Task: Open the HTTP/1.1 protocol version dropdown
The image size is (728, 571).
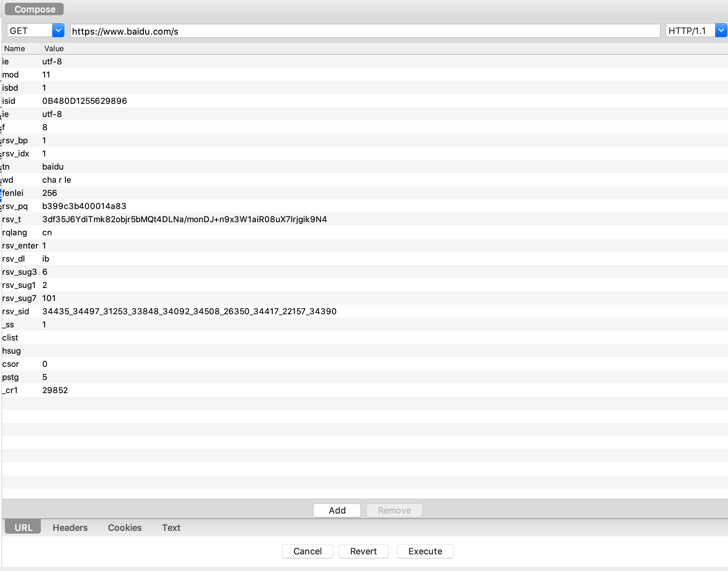Action: (x=721, y=31)
